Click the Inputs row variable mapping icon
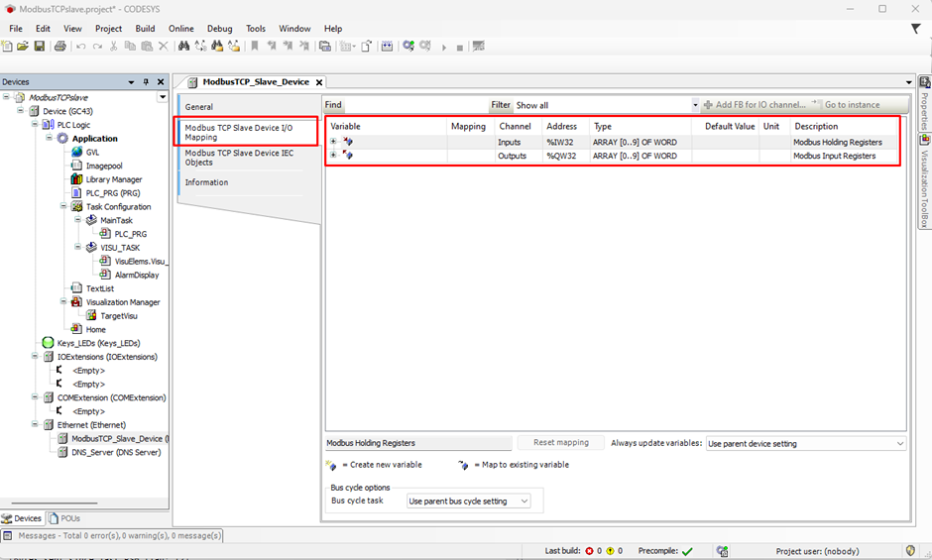The image size is (932, 560). click(x=348, y=142)
